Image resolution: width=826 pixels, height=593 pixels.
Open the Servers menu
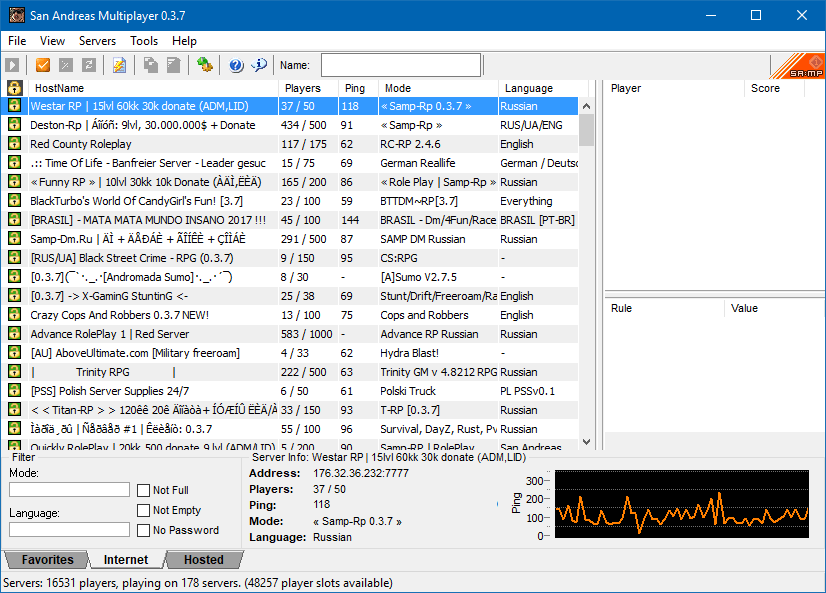coord(97,41)
